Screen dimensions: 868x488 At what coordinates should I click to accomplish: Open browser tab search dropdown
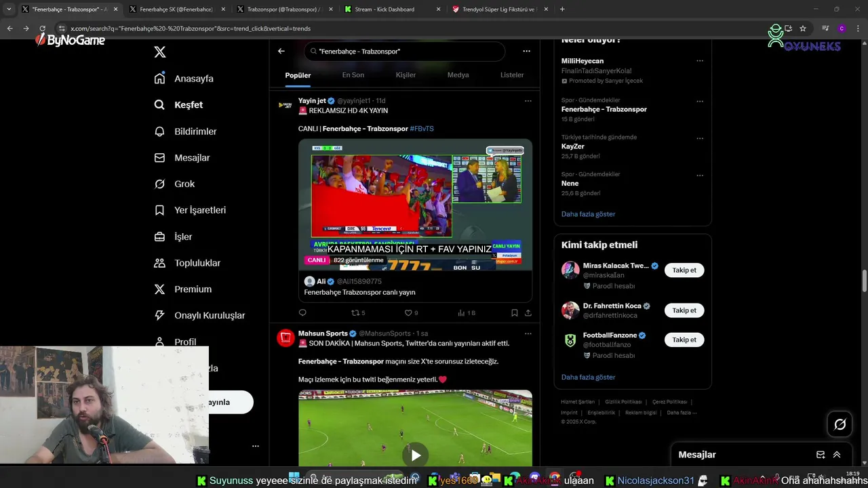click(x=9, y=9)
